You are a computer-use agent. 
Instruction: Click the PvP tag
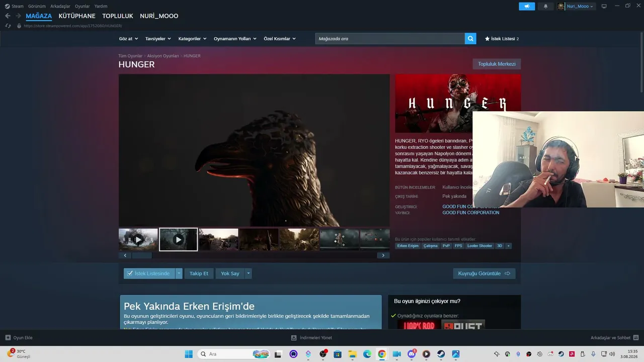tap(446, 246)
